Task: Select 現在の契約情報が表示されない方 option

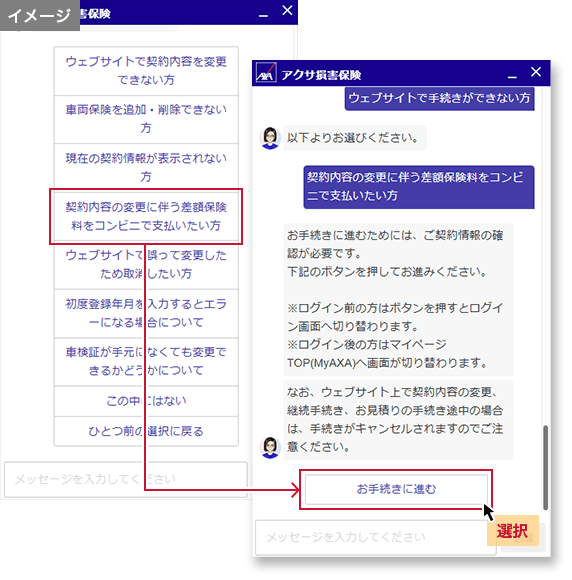Action: point(146,167)
